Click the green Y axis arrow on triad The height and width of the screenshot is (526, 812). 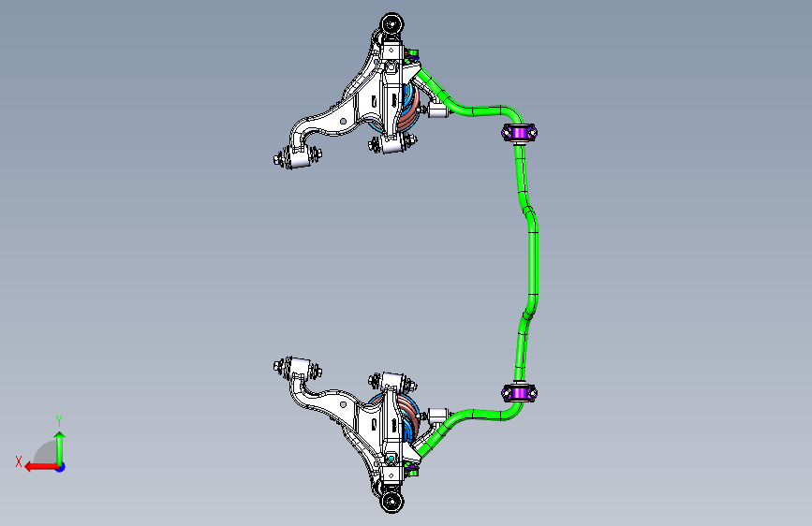click(60, 448)
